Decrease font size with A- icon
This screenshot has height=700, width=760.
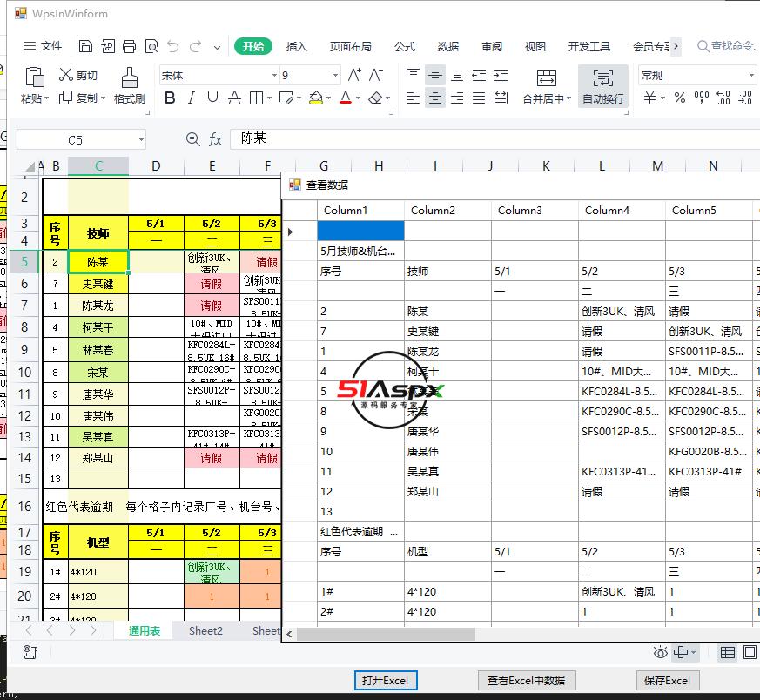(x=376, y=75)
